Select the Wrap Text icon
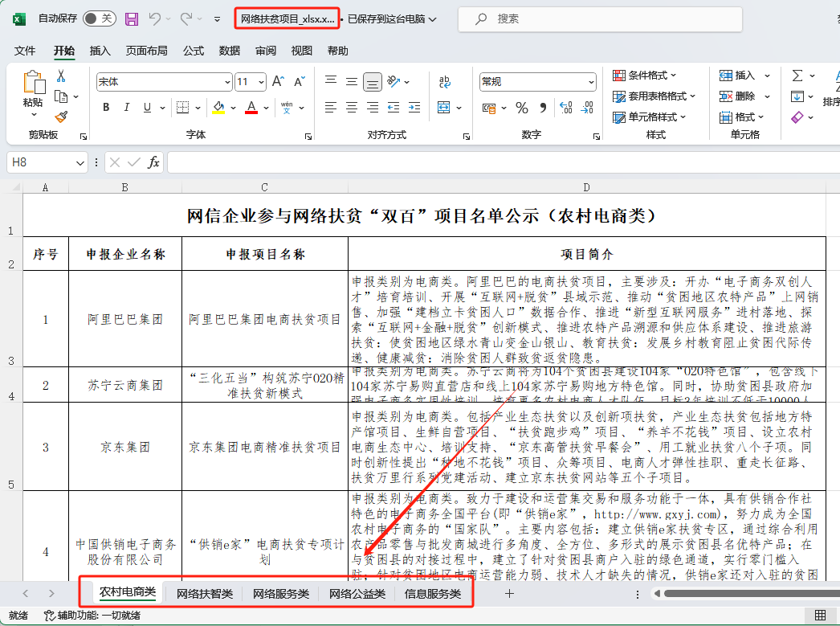This screenshot has height=626, width=840. [444, 82]
